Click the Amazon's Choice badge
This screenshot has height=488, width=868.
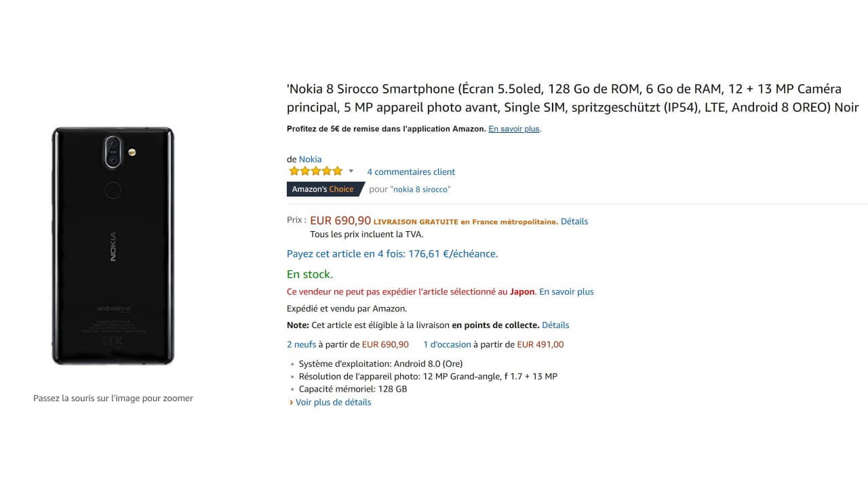323,189
